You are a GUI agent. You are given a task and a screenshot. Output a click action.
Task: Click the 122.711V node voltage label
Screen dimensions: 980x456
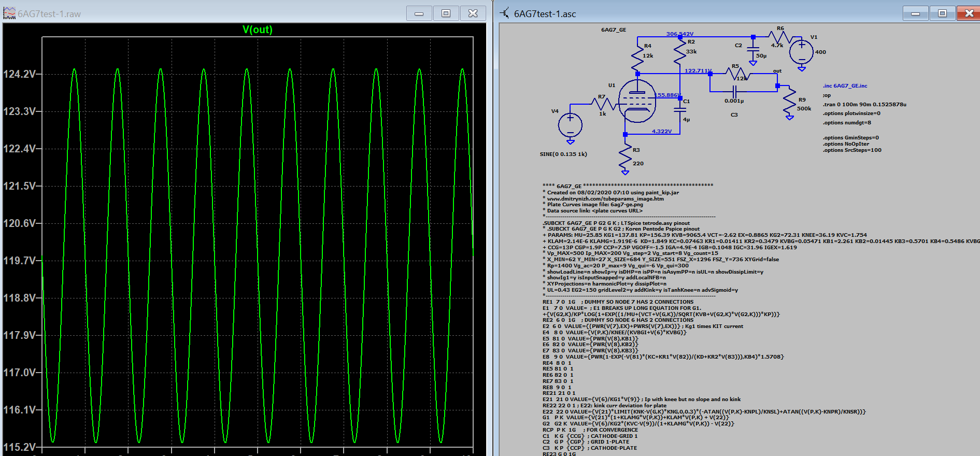pos(698,71)
